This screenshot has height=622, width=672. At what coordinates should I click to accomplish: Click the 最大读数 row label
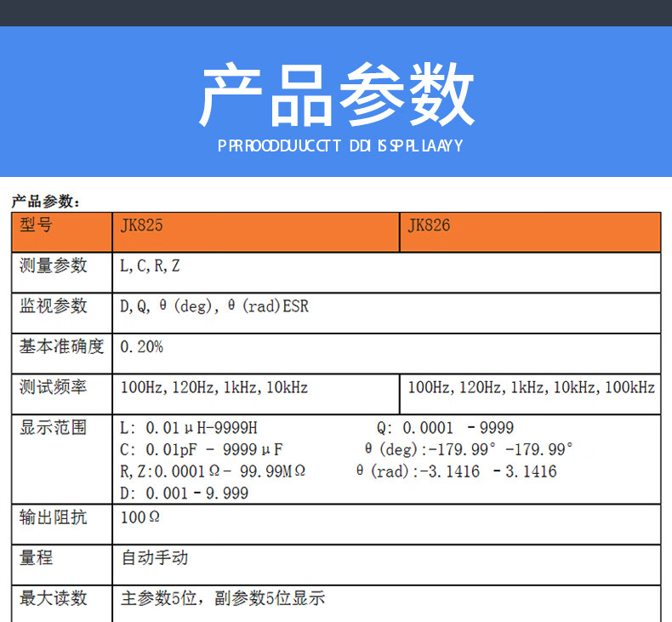click(53, 598)
